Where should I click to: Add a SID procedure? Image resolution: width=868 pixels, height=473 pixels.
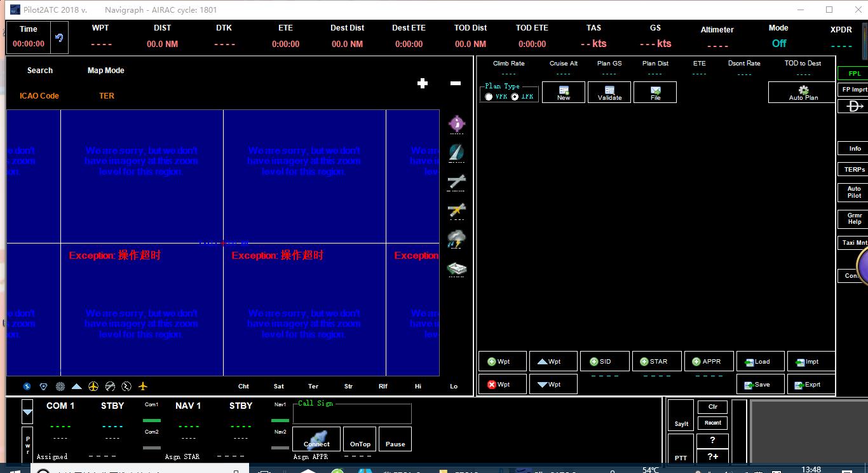tap(605, 361)
